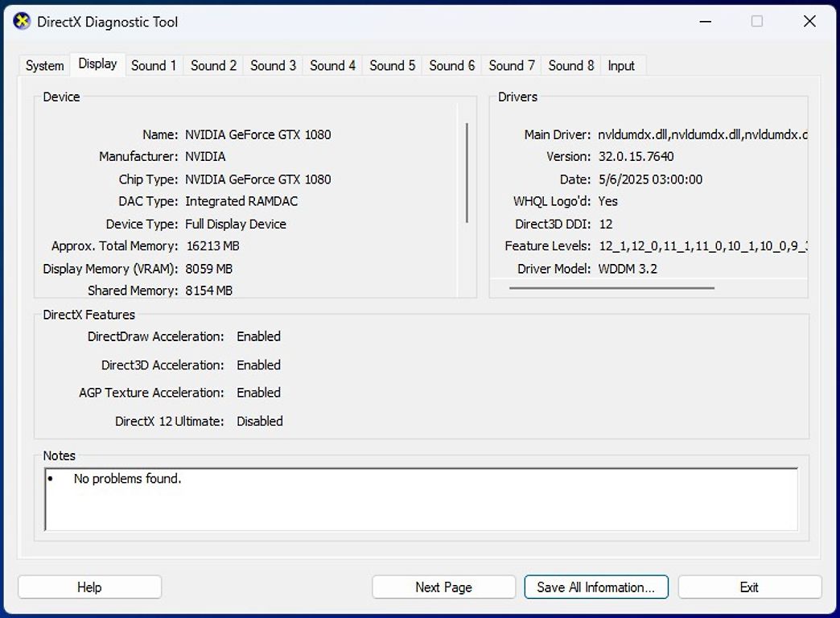The width and height of the screenshot is (840, 618).
Task: Click the Main Driver nvldumdx.dll value
Action: pyautogui.click(x=702, y=134)
